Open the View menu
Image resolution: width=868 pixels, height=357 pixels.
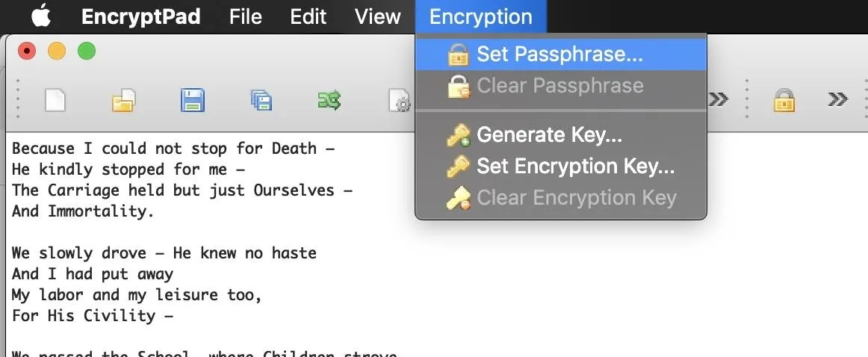click(x=377, y=16)
